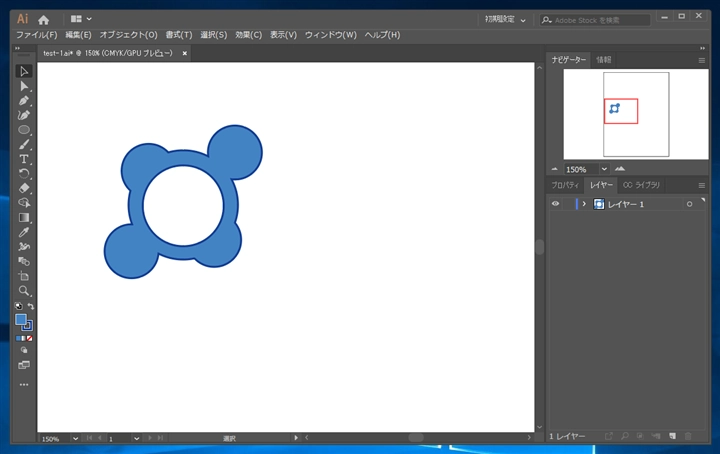Select the Curvature tool
This screenshot has width=720, height=454.
[24, 115]
